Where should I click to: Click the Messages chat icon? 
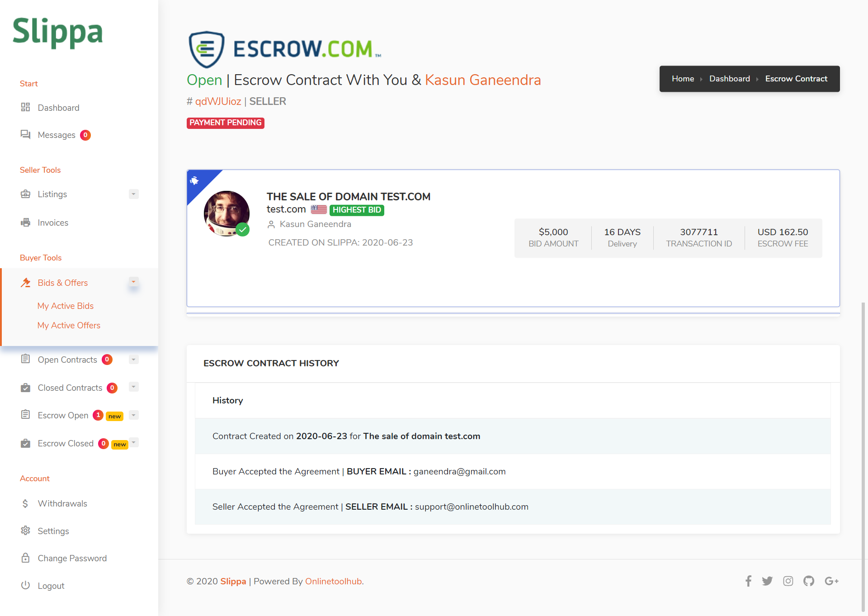(25, 134)
